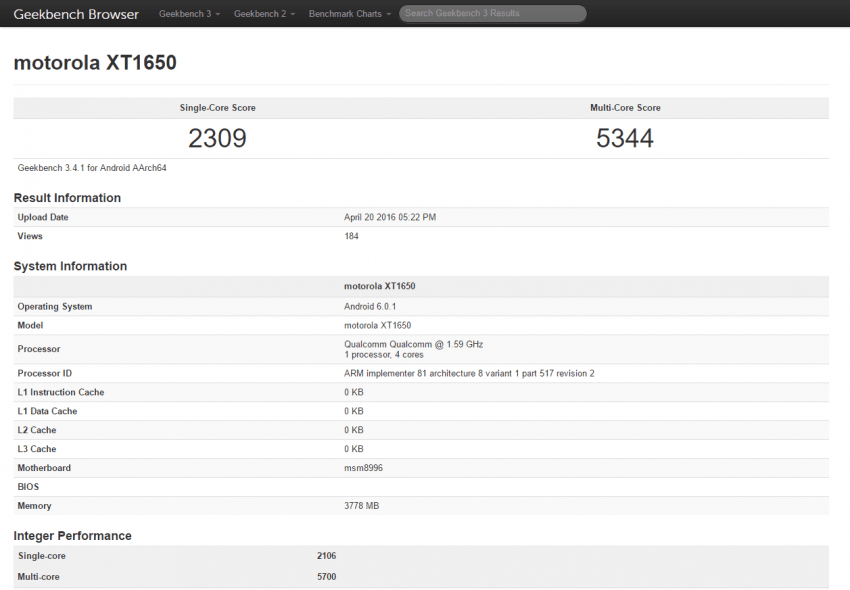Select the views count 184
850x590 pixels.
(x=351, y=236)
